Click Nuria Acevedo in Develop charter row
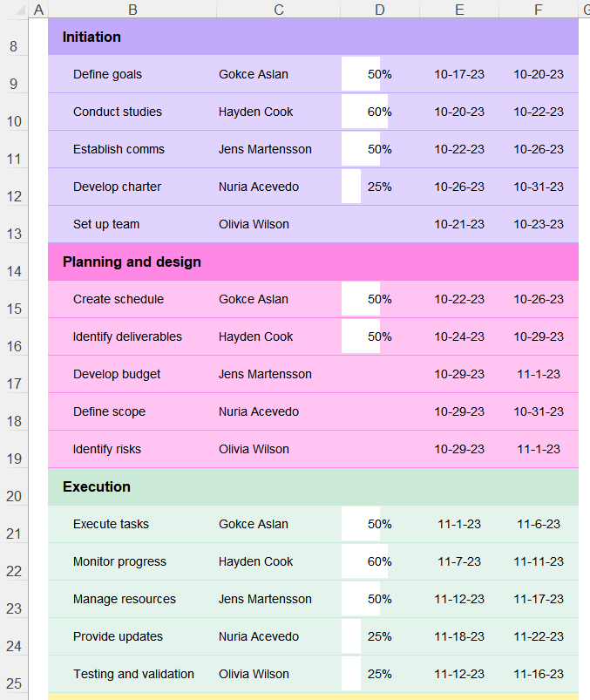 click(259, 187)
